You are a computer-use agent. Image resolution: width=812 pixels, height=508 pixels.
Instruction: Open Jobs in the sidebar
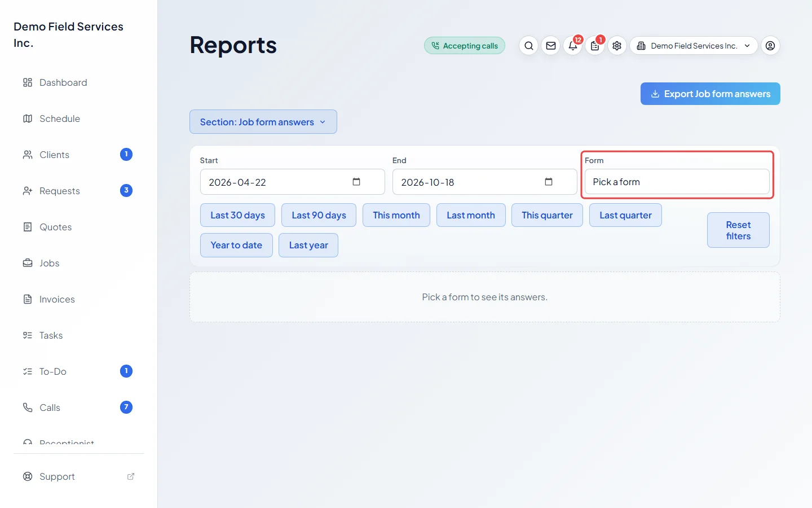[79, 263]
